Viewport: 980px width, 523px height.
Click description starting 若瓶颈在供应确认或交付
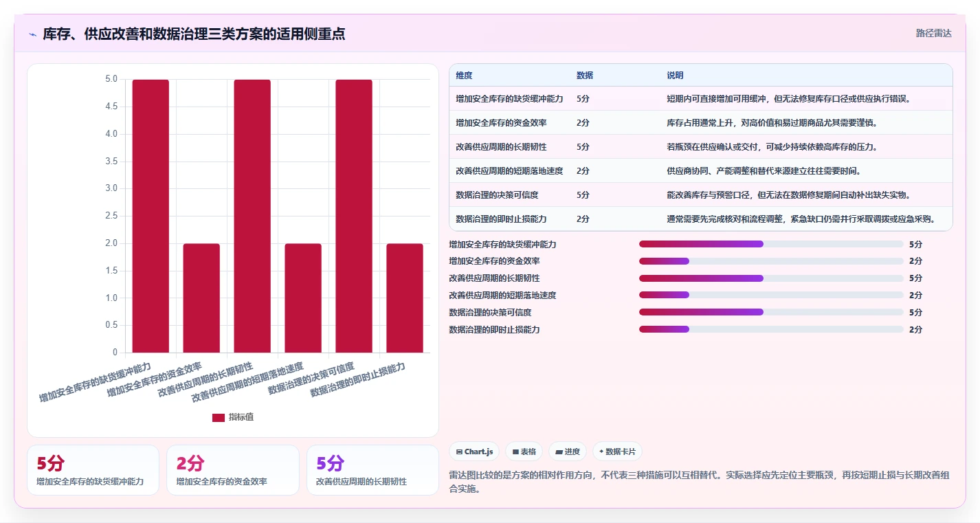[772, 147]
